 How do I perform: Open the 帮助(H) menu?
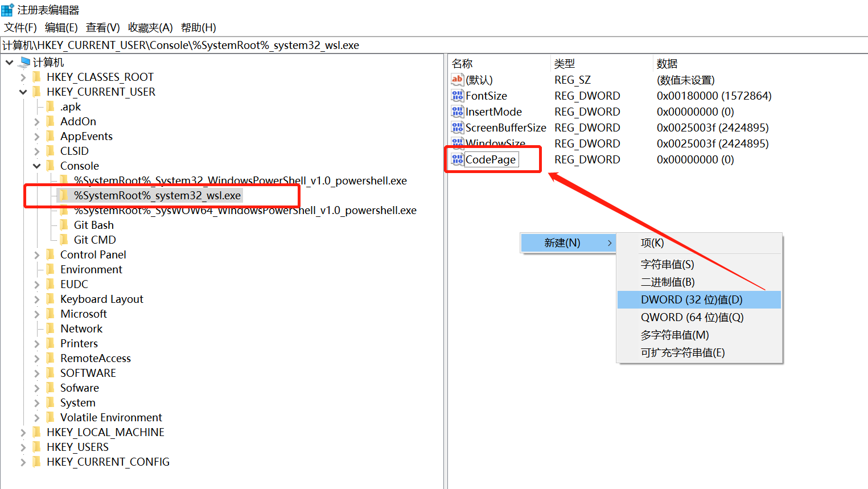[x=199, y=27]
